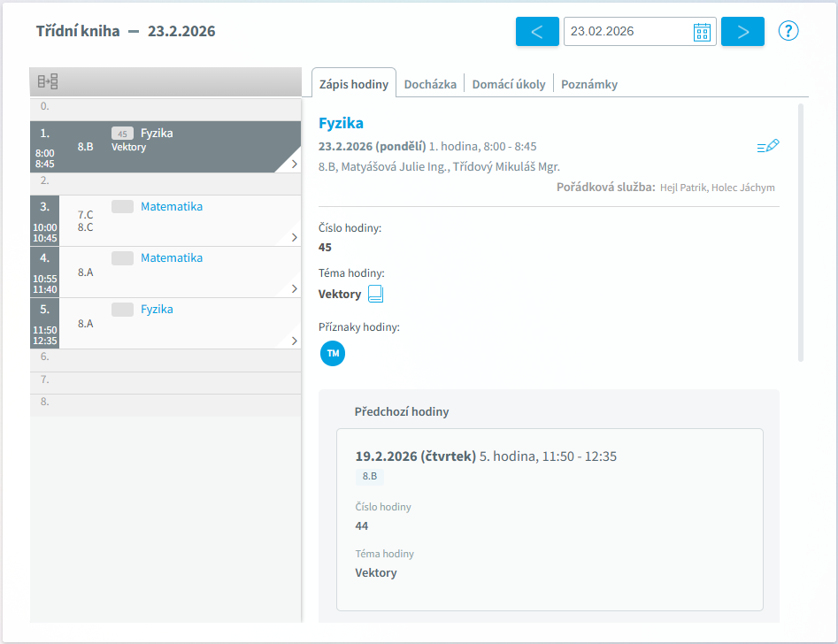Screen dimensions: 838x644
Task: Switch to the Docházka tab
Action: click(430, 84)
